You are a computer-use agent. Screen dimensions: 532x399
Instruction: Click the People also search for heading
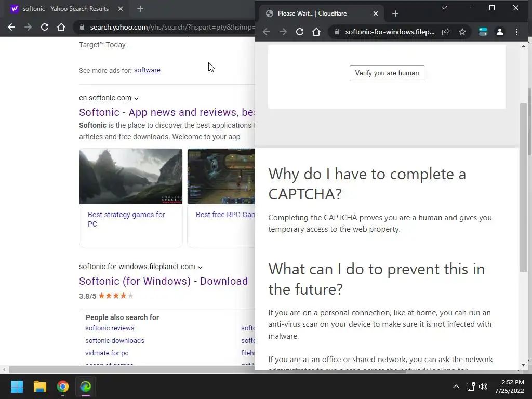(122, 317)
